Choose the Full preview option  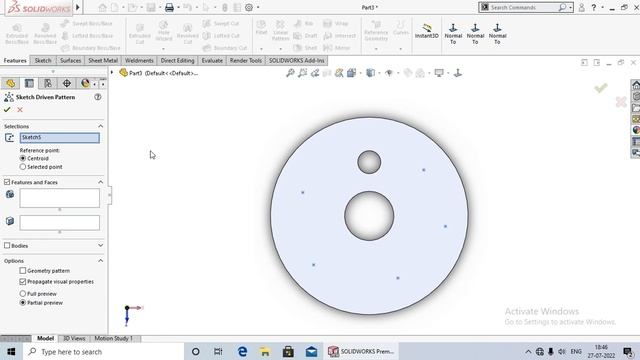pos(23,293)
